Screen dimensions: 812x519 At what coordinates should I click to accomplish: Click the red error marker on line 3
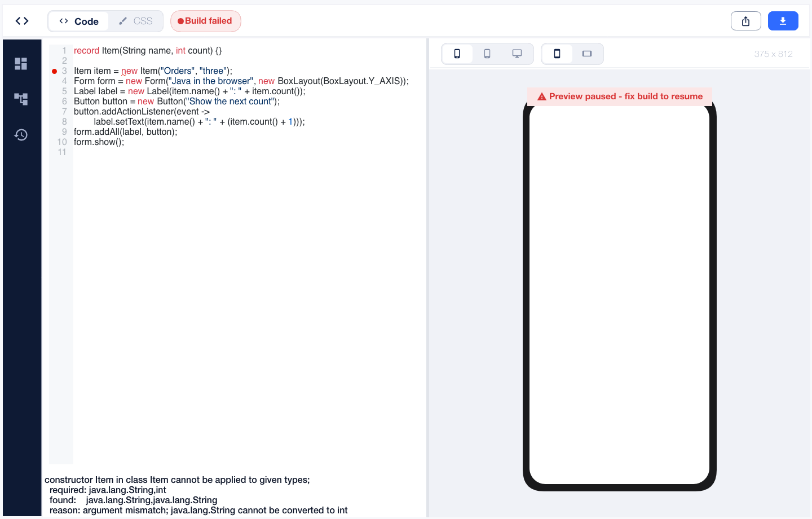click(x=54, y=71)
